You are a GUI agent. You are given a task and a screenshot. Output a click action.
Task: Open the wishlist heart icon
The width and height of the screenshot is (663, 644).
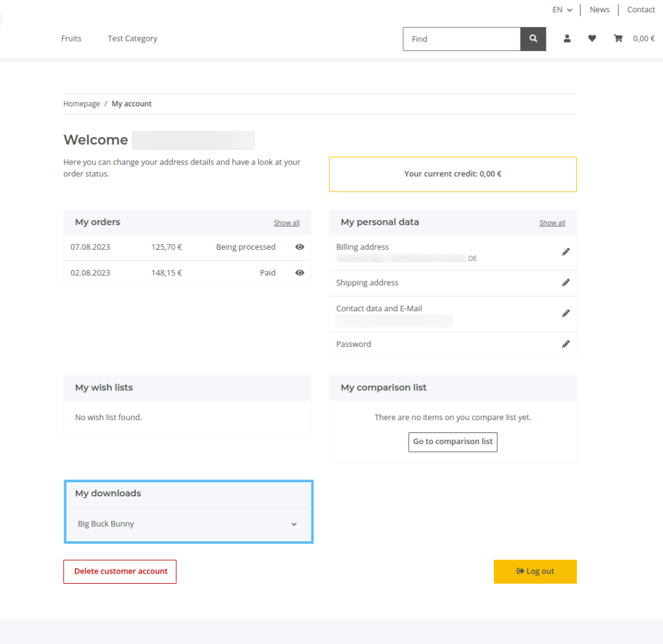592,39
